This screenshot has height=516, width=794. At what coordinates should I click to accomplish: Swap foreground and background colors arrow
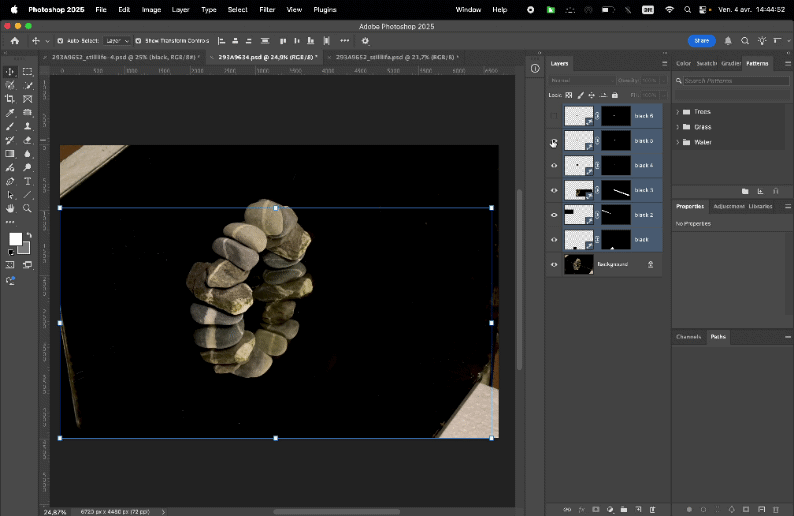(x=29, y=235)
